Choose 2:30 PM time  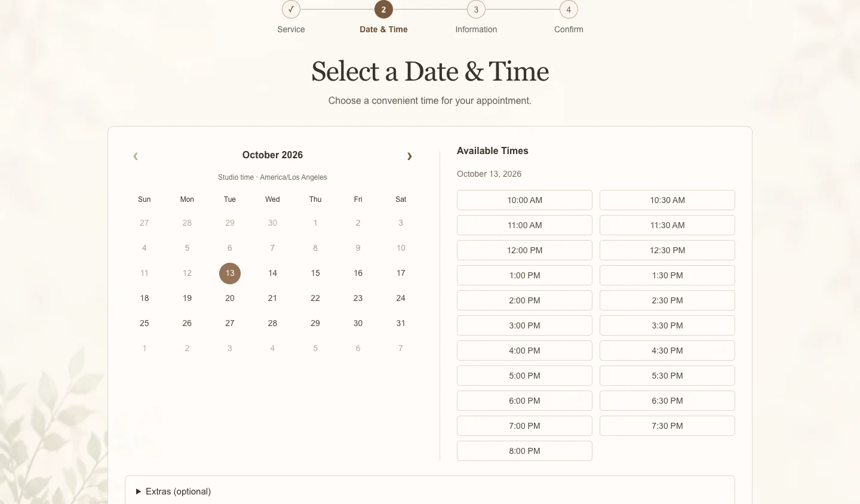pyautogui.click(x=667, y=300)
